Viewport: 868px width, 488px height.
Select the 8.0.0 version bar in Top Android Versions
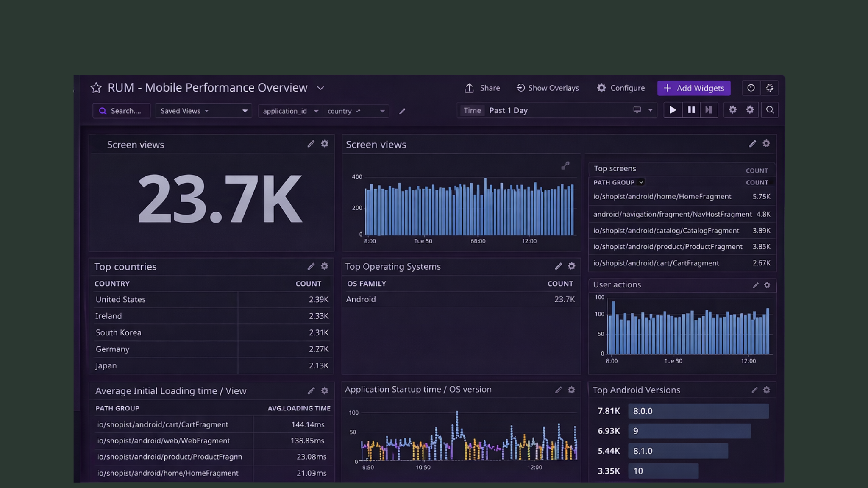point(698,411)
